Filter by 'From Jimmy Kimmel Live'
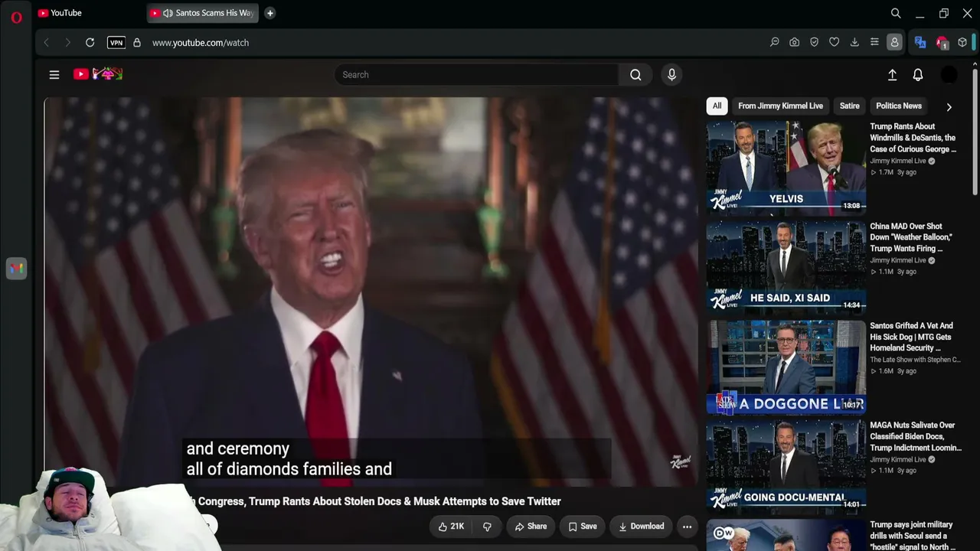The width and height of the screenshot is (980, 551). (780, 106)
